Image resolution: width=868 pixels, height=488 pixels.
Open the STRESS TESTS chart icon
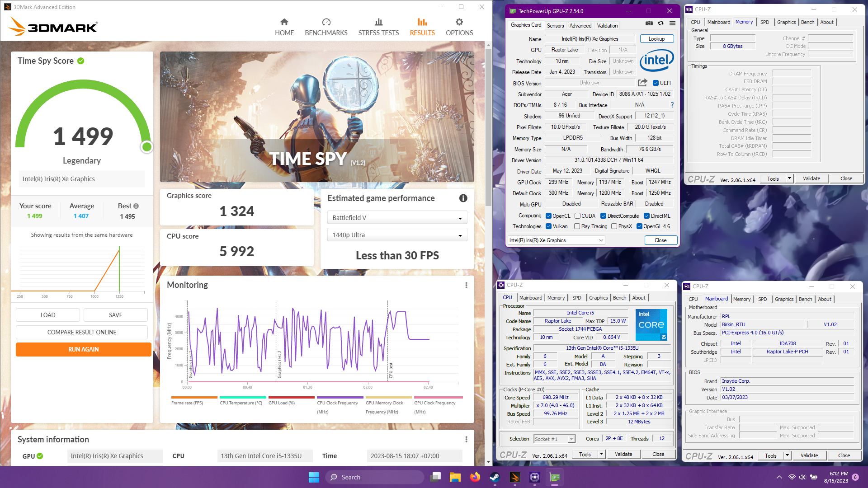tap(378, 22)
